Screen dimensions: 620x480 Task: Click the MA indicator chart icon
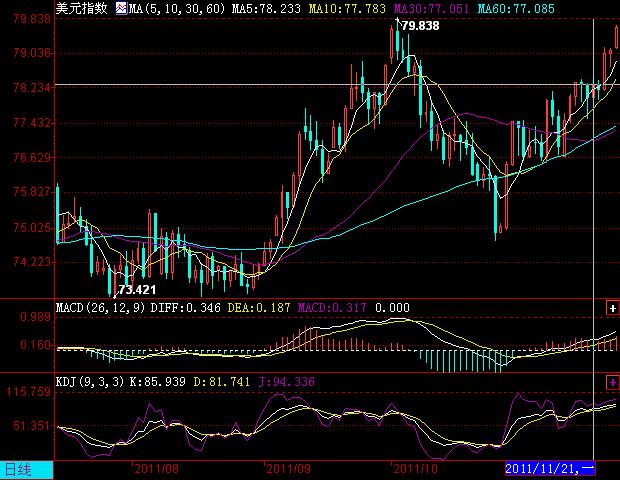point(121,8)
